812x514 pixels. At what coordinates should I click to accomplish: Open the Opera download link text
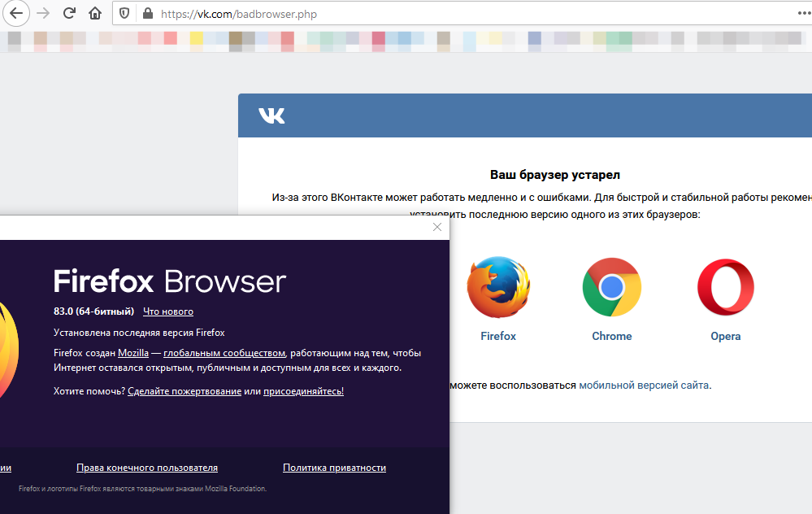(726, 336)
